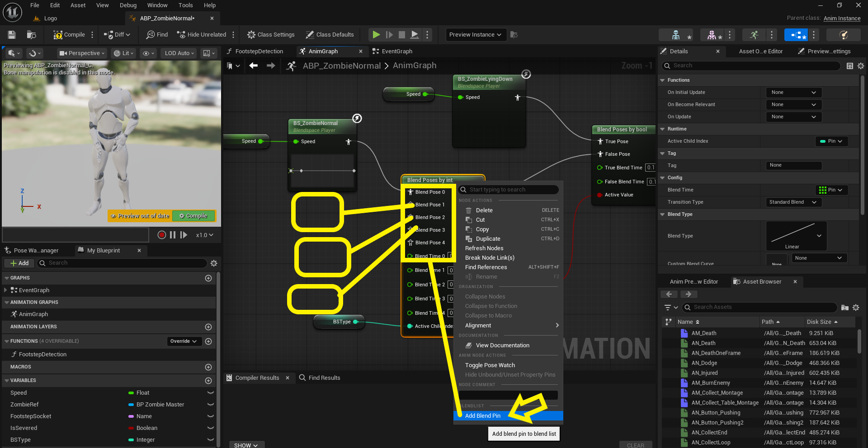
Task: Navigate back in graph history
Action: pyautogui.click(x=253, y=66)
